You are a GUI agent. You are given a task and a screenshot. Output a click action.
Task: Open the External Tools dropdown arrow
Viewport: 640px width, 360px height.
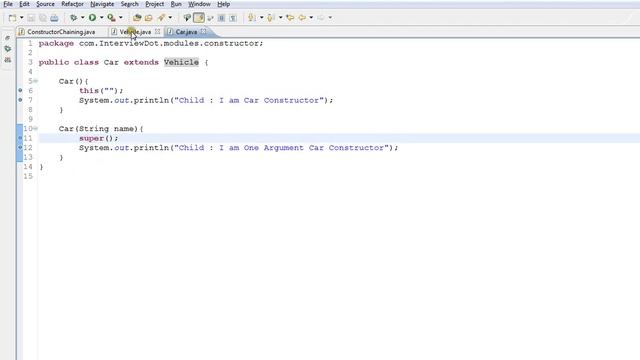click(121, 18)
